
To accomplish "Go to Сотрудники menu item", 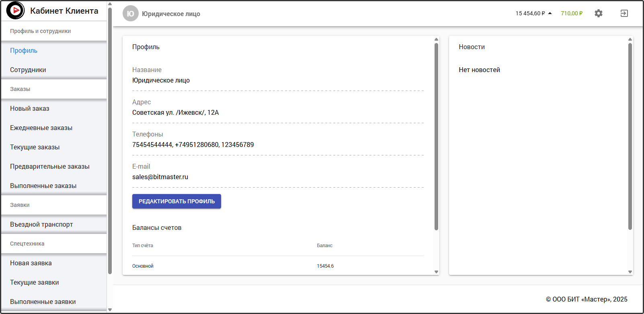I will coord(28,70).
